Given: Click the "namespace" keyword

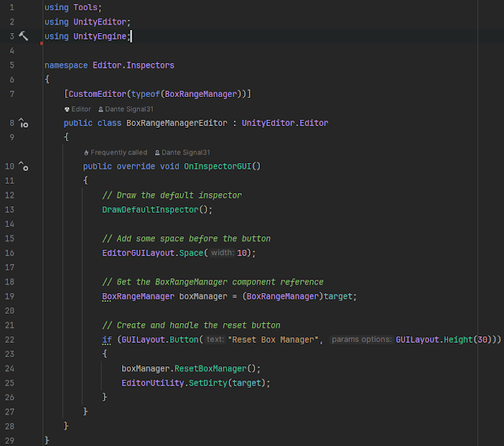Looking at the screenshot, I should click(66, 65).
